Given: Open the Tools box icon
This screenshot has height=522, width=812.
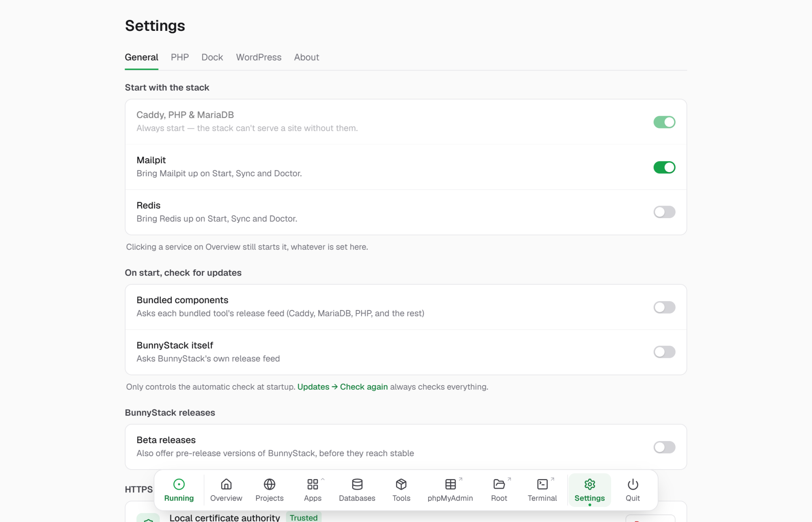Looking at the screenshot, I should 401,484.
